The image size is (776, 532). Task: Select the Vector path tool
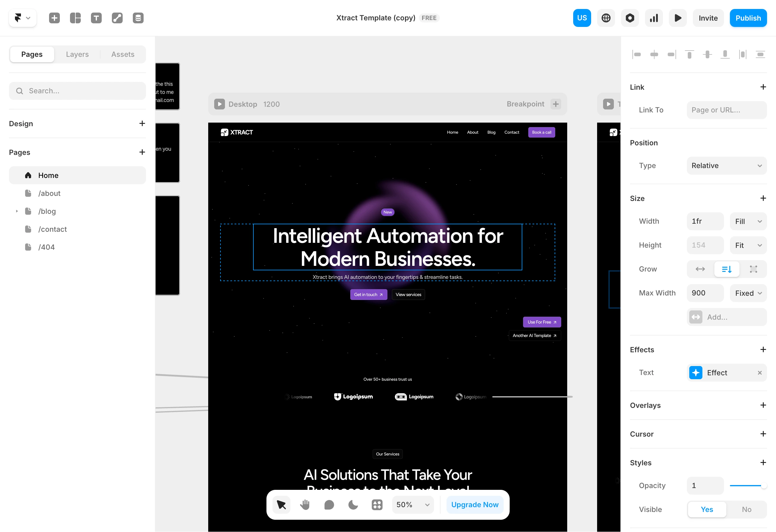[x=117, y=18]
